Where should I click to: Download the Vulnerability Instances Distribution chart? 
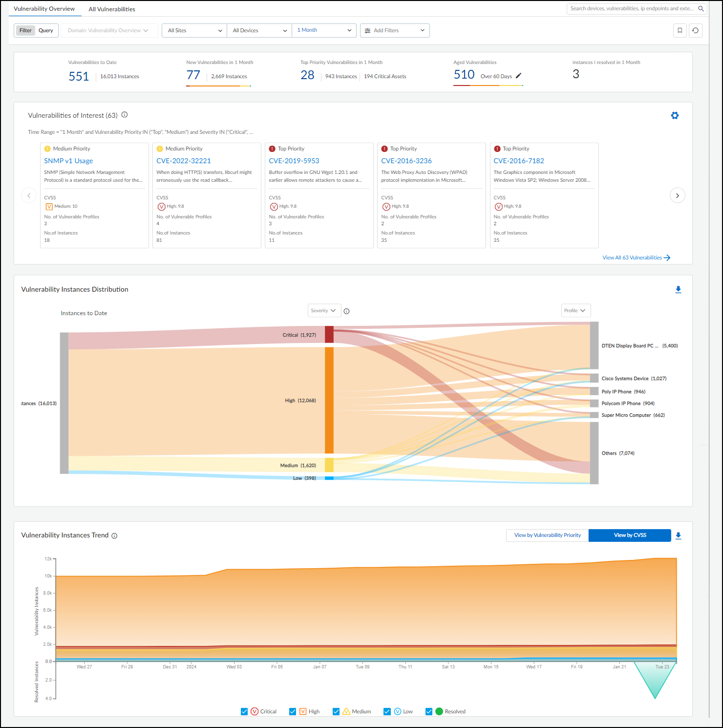(x=678, y=290)
